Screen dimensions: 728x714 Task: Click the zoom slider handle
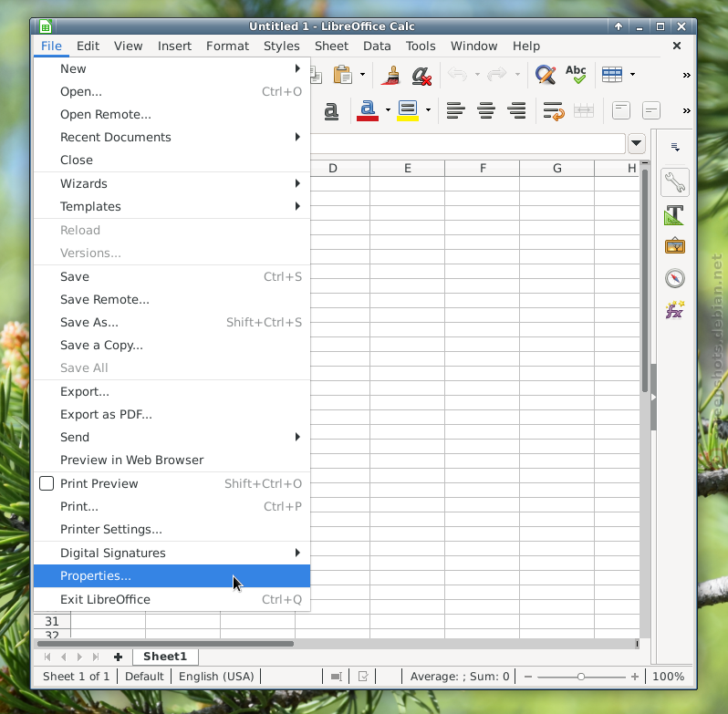tap(581, 677)
